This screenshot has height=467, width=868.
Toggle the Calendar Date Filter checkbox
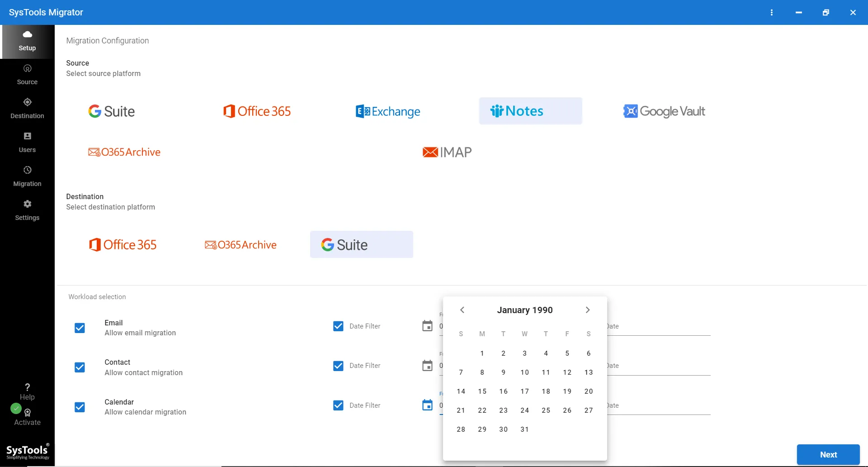(338, 405)
